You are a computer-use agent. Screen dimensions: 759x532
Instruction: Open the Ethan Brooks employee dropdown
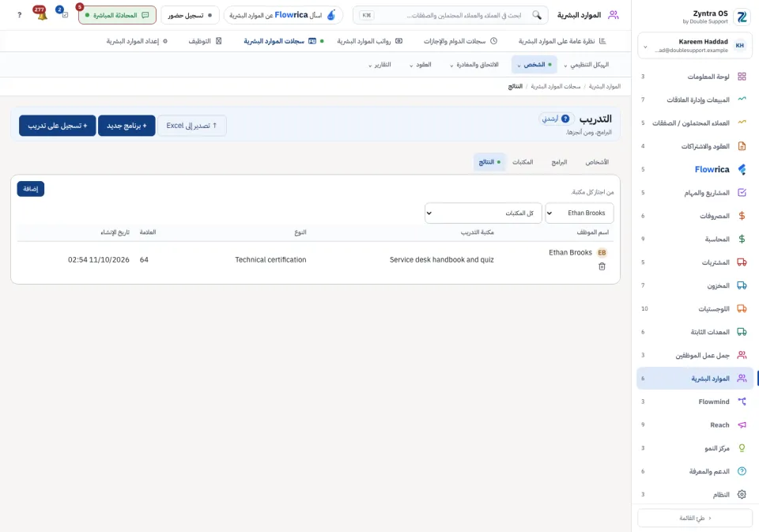(x=580, y=213)
